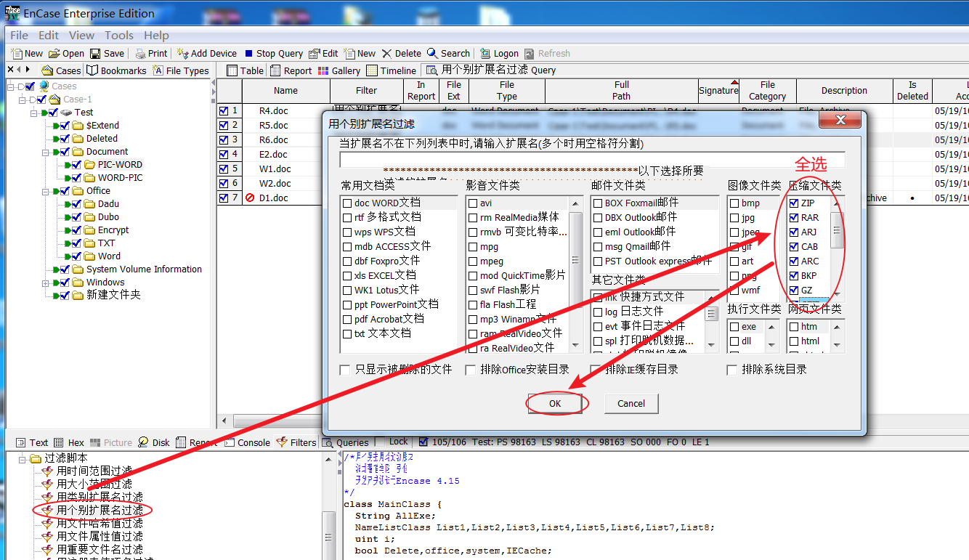Click Add Device in toolbar
The image size is (969, 560).
207,54
